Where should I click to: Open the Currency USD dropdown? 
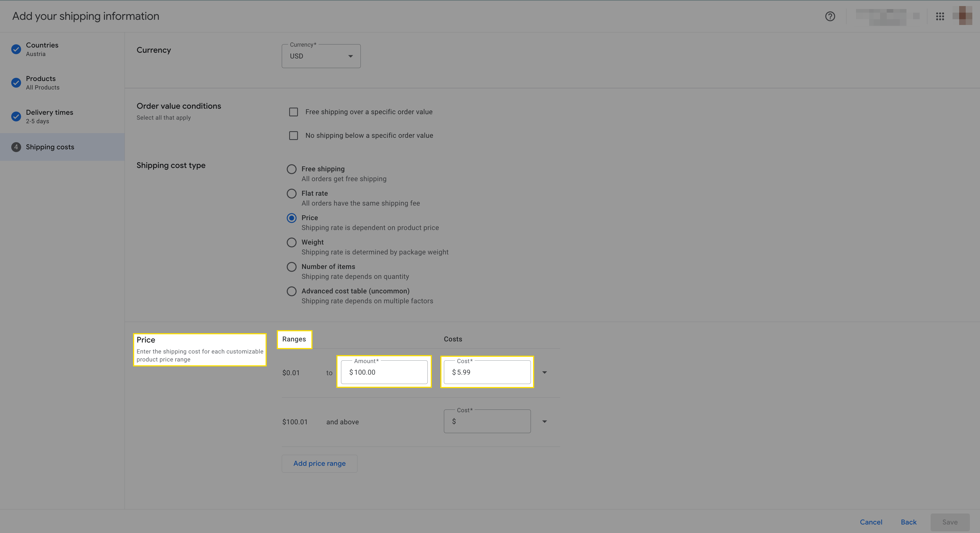coord(321,56)
